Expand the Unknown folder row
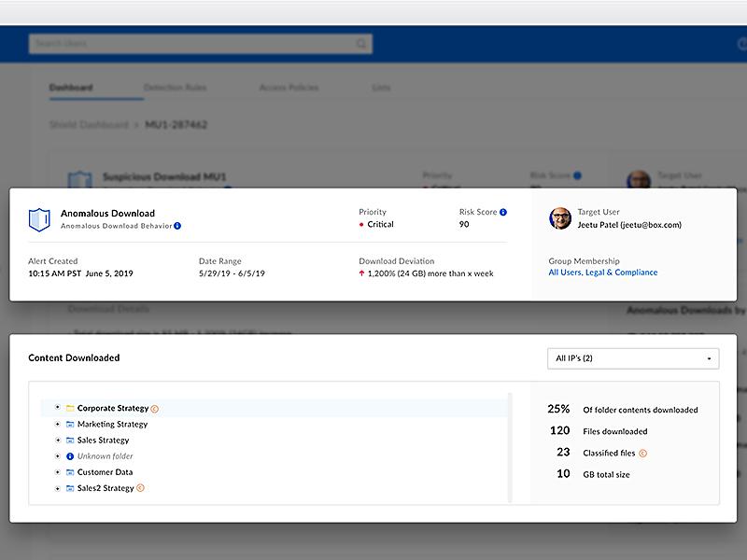The image size is (747, 560). click(57, 456)
